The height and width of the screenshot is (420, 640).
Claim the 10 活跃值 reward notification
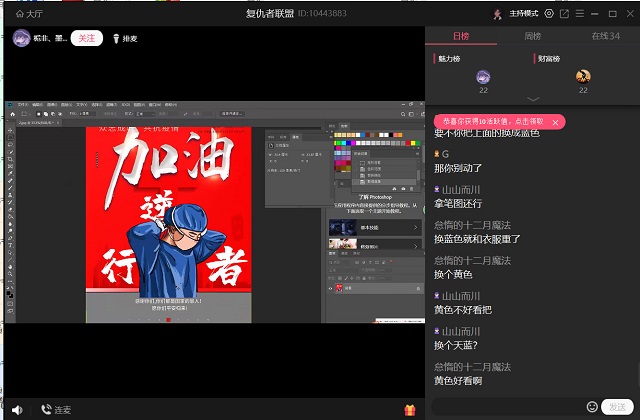click(493, 122)
